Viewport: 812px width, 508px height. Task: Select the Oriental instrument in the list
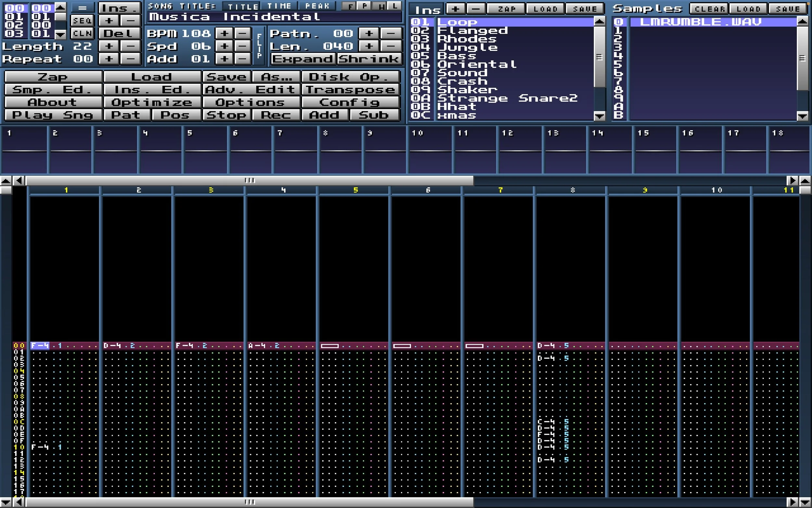477,64
